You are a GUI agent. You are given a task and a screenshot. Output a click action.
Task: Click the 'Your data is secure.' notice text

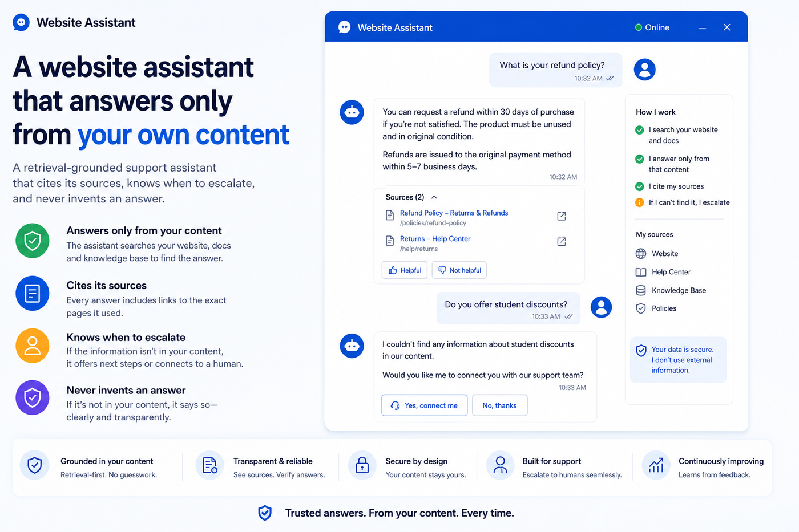pos(683,350)
